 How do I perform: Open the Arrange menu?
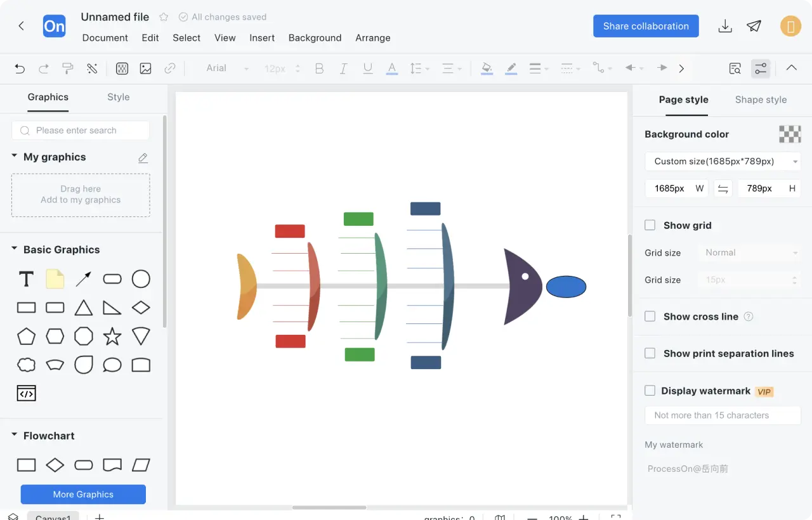pyautogui.click(x=372, y=38)
